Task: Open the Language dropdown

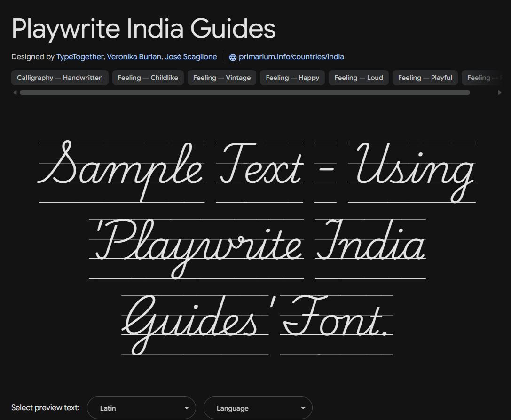Action: pos(258,408)
